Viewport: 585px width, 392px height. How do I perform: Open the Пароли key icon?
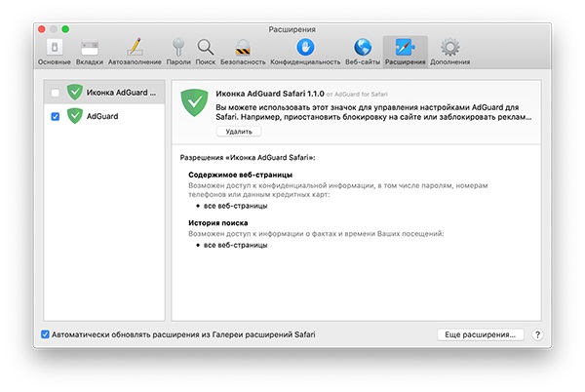pos(178,47)
